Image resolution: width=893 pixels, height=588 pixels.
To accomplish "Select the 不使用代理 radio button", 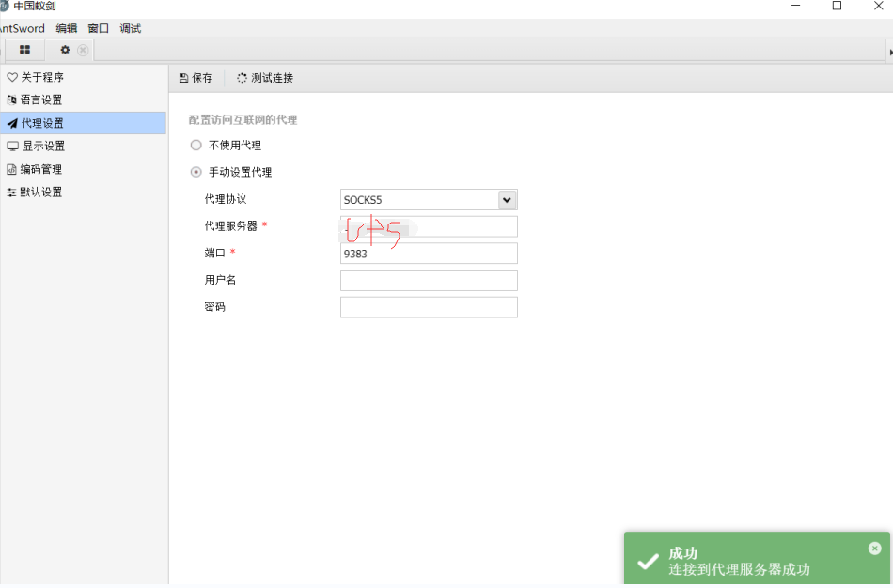I will pyautogui.click(x=196, y=146).
